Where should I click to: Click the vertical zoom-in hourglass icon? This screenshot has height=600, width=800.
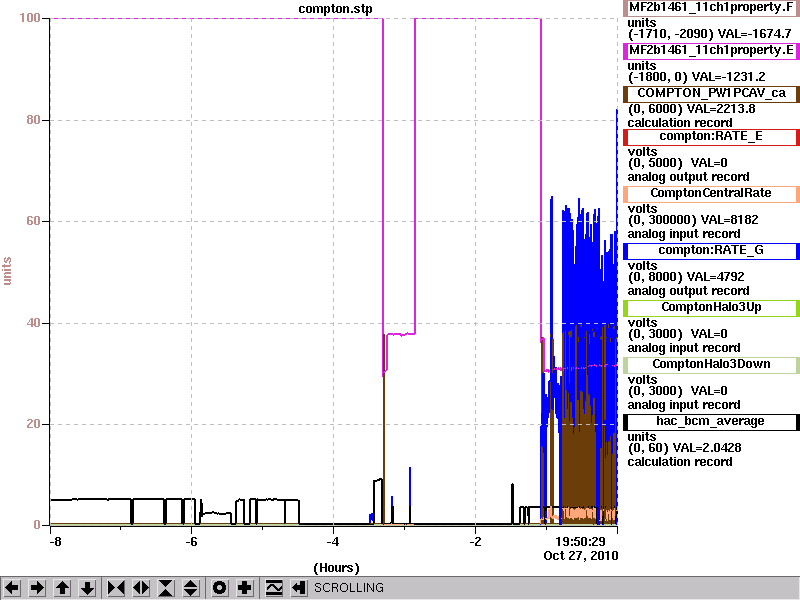166,588
